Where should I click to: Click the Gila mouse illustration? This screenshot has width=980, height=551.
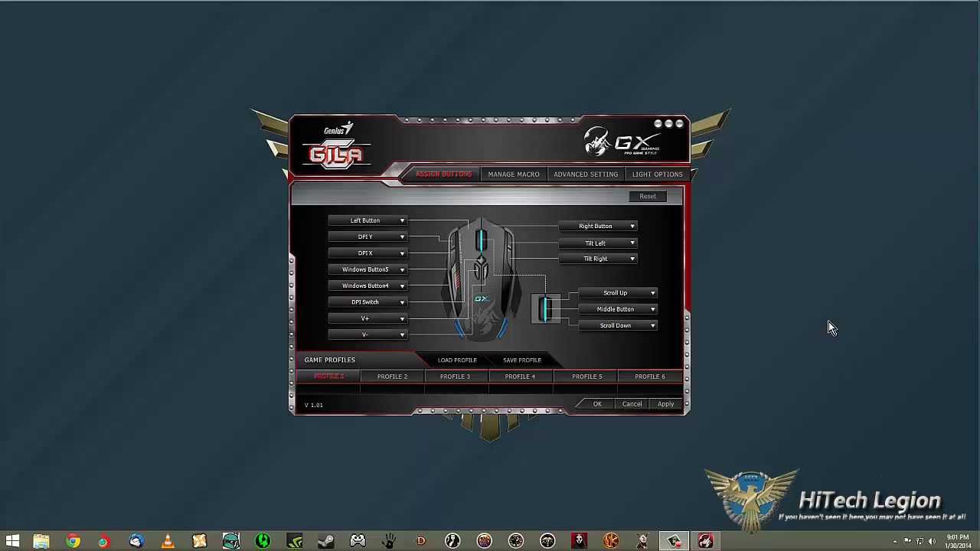tap(482, 281)
